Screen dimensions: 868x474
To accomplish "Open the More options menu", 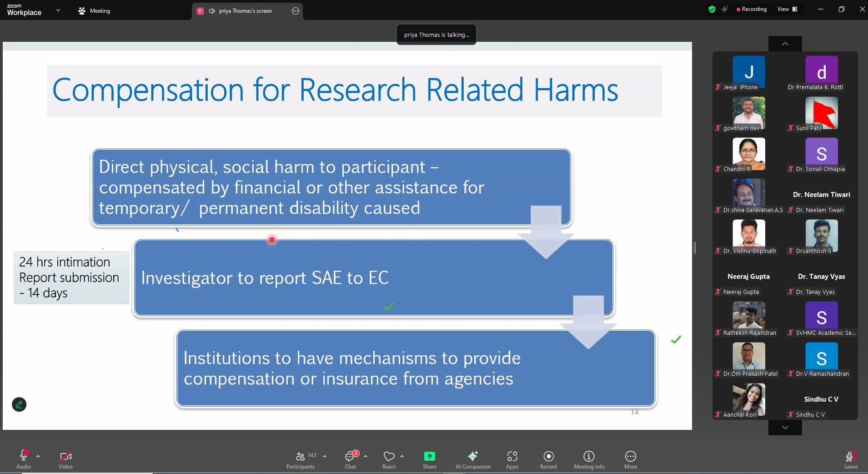I will [x=630, y=459].
